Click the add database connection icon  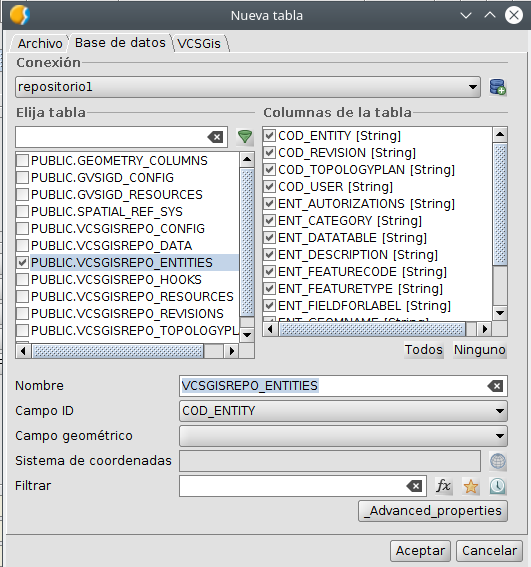(x=498, y=87)
